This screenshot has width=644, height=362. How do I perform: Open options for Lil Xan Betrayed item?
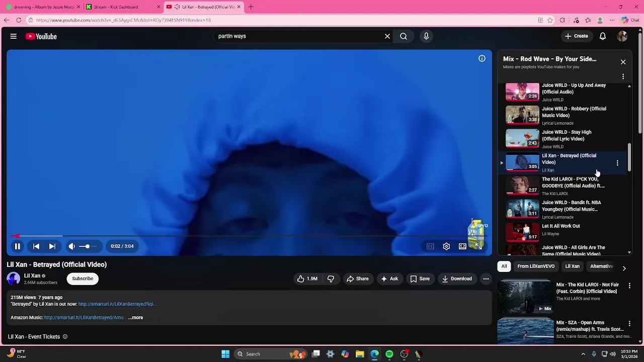[617, 163]
